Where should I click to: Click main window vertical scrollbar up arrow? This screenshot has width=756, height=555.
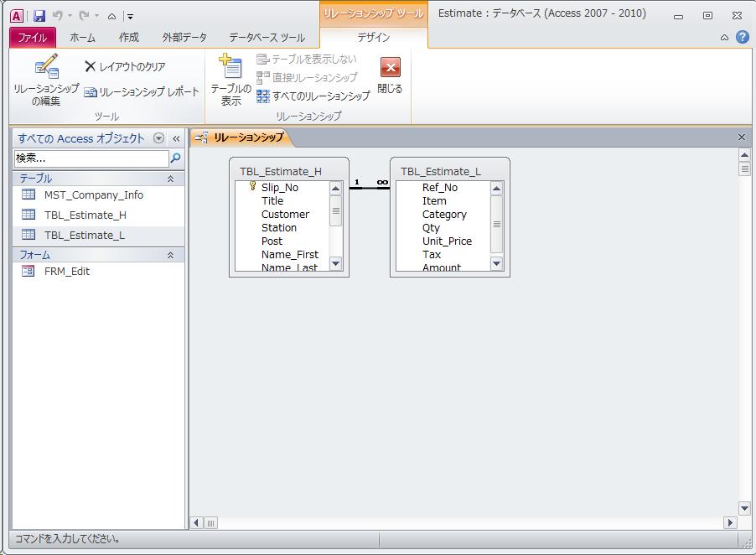(744, 155)
